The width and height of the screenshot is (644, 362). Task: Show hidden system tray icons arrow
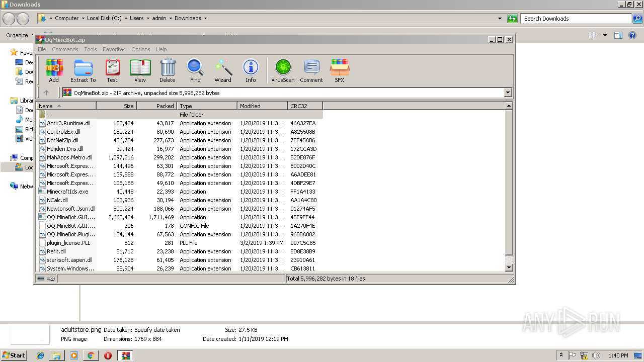coord(561,355)
